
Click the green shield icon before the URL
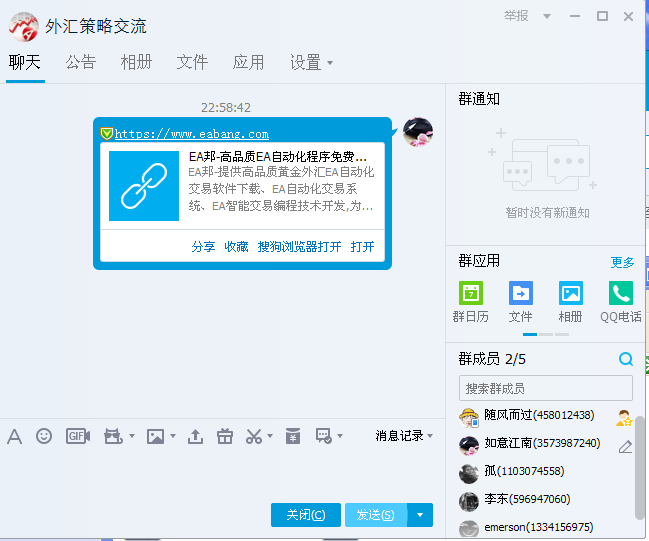(x=106, y=133)
